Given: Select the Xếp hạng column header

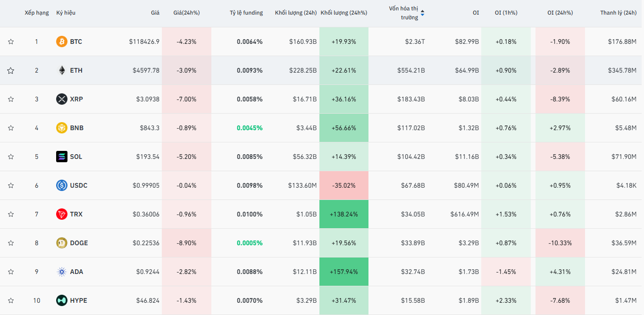Looking at the screenshot, I should click(x=37, y=13).
